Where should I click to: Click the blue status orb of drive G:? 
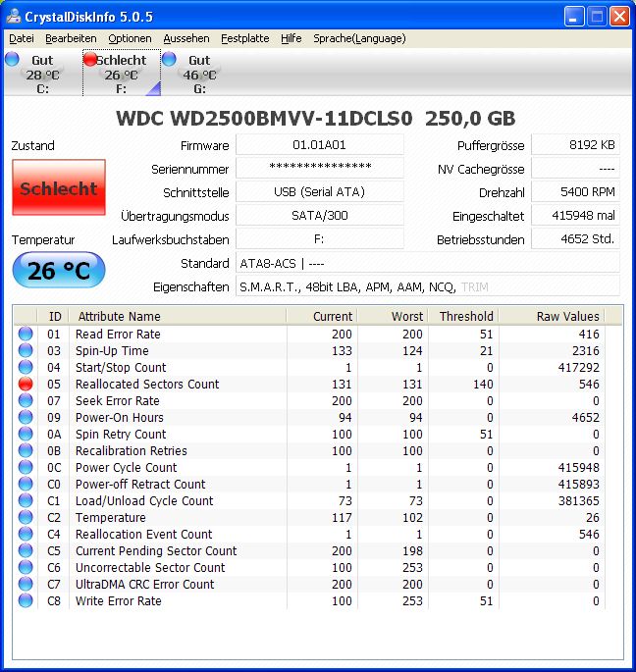[x=170, y=59]
